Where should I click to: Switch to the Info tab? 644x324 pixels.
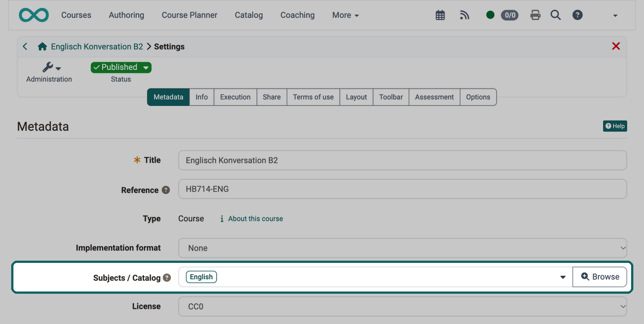click(x=202, y=97)
